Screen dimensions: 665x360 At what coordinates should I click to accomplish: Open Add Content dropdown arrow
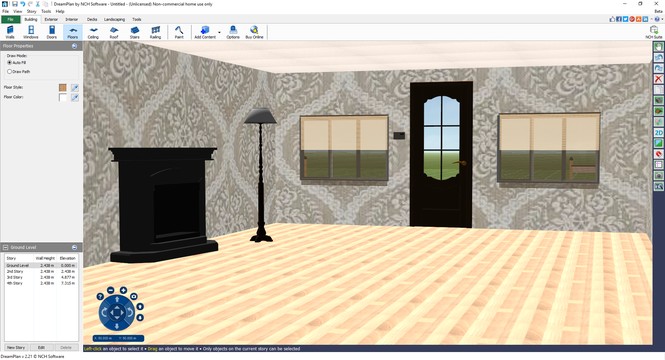[219, 32]
